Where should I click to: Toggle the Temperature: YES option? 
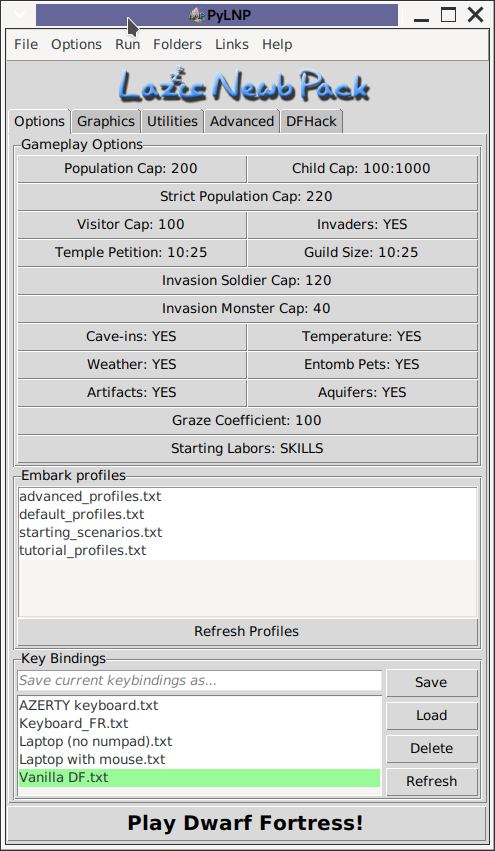[362, 336]
